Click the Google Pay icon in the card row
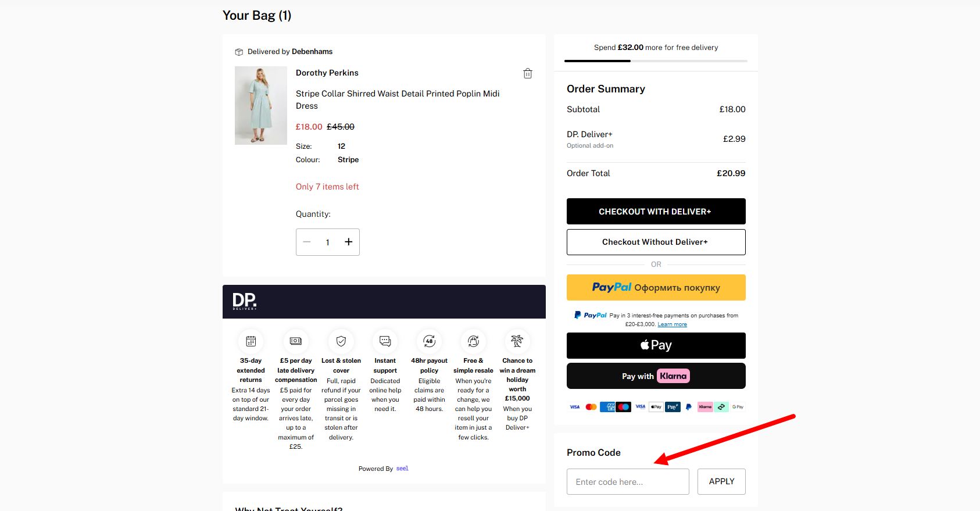 [738, 407]
